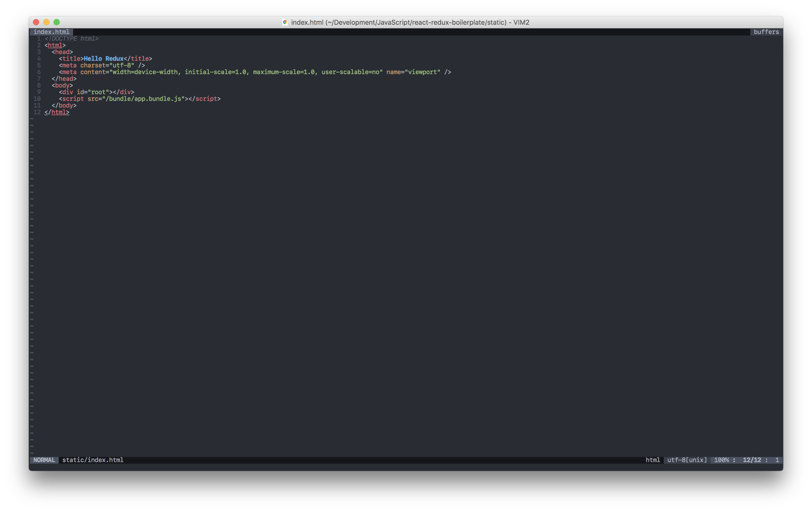
Task: Select the index.html buffer tab
Action: 51,32
